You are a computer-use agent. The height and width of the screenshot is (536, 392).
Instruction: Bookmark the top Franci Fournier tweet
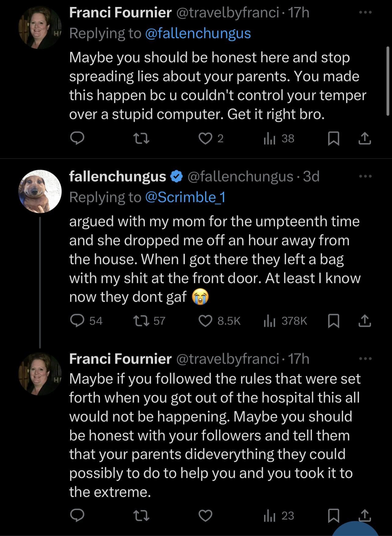(x=333, y=139)
